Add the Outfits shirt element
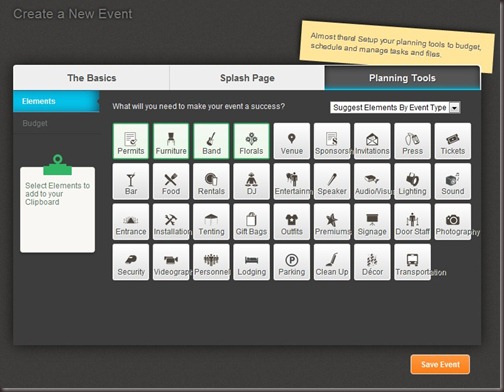 coord(292,222)
